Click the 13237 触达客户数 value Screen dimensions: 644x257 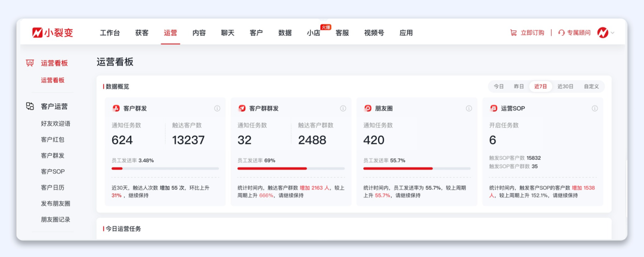click(x=188, y=140)
